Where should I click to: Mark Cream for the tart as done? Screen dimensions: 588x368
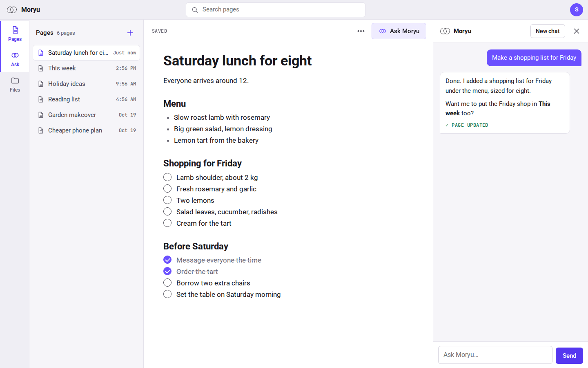tap(167, 223)
